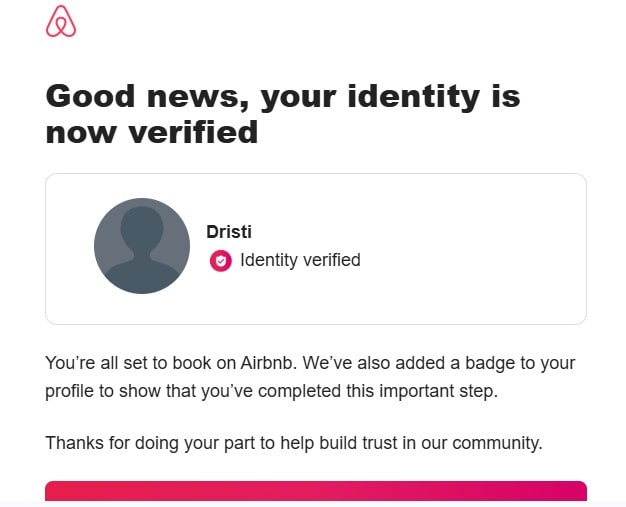Click the "now verified" heading line
Screen dimensions: 626x507
(152, 132)
